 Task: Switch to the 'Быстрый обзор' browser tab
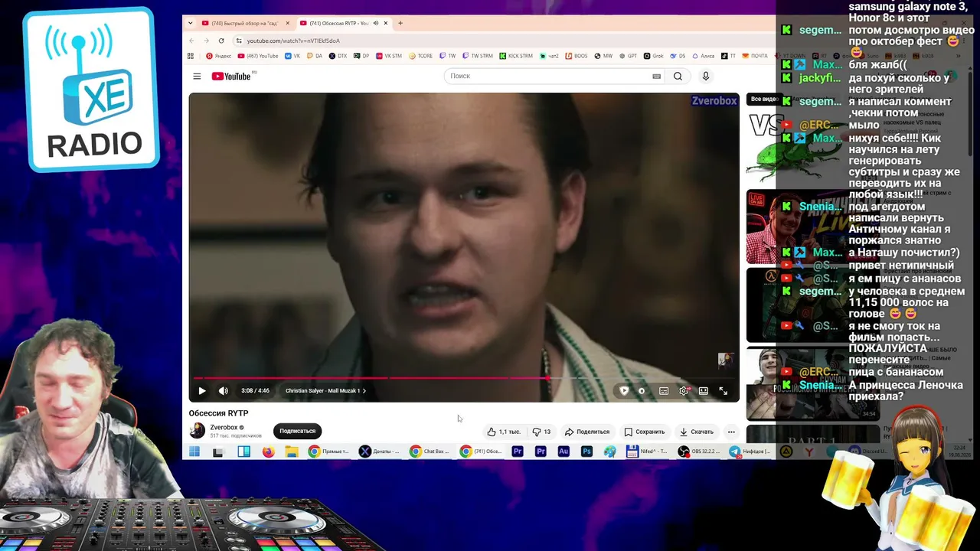[x=245, y=23]
